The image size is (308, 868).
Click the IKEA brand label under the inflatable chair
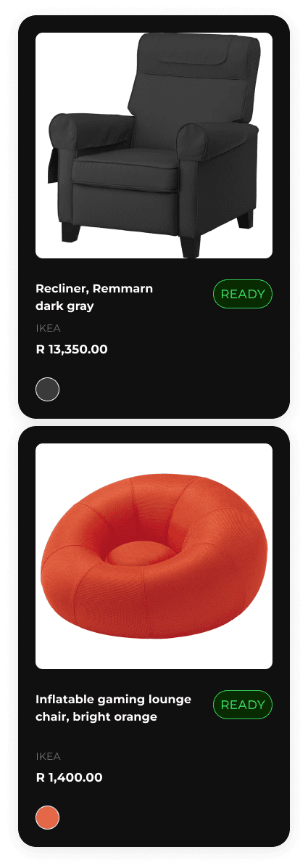click(x=48, y=756)
